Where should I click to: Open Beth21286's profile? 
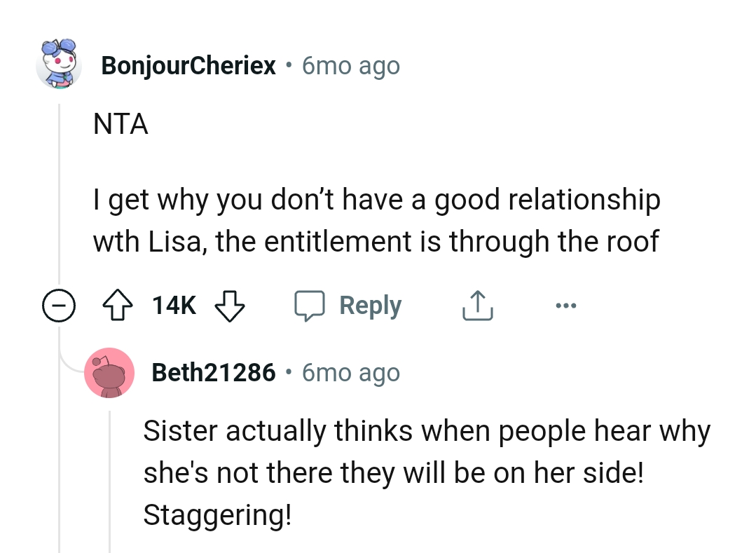(x=214, y=372)
